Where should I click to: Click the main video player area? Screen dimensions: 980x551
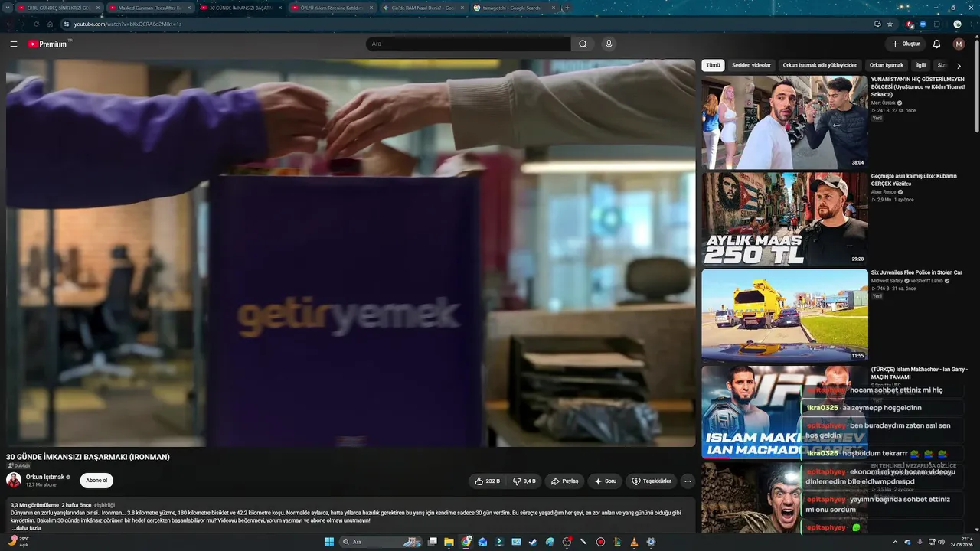tap(351, 253)
